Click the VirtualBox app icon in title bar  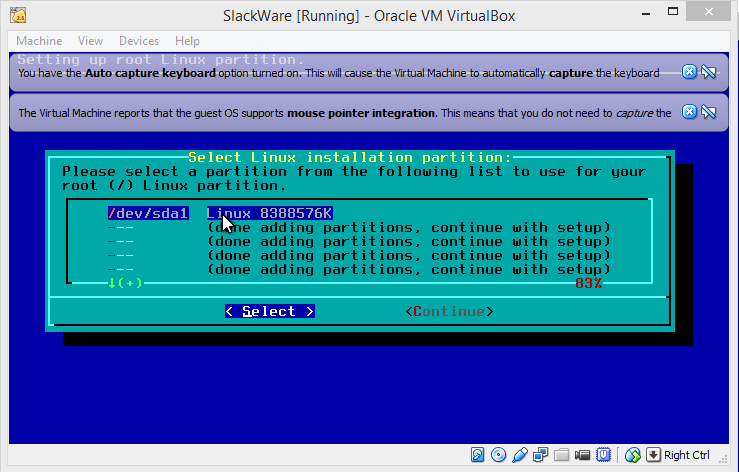(x=18, y=16)
